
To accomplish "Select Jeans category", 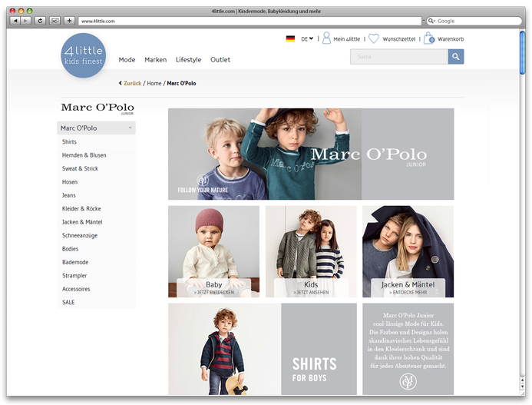I will [97, 195].
